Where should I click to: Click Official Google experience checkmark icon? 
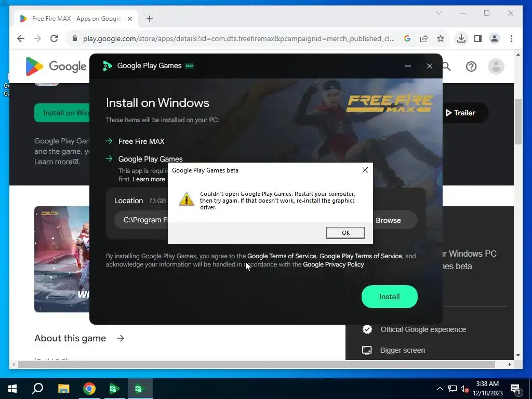click(x=367, y=329)
